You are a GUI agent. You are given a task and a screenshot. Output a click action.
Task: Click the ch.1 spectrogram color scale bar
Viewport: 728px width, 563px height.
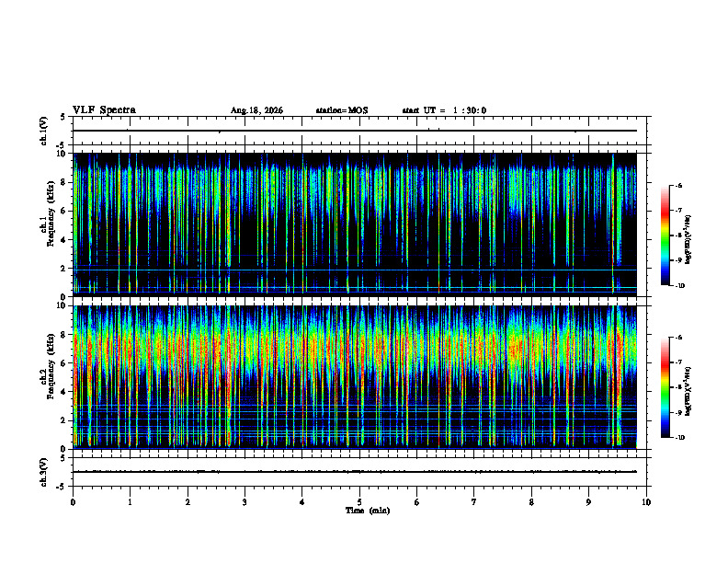[x=665, y=236]
